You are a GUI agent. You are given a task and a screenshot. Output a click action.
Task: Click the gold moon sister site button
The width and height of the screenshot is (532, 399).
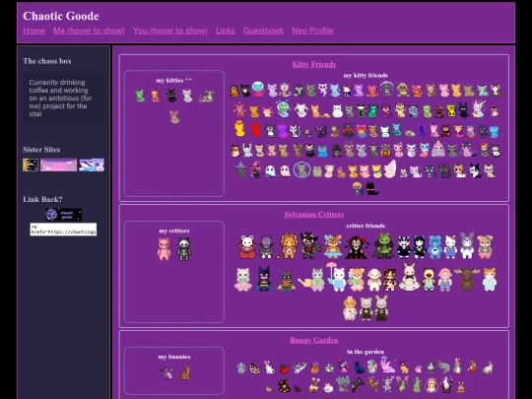[31, 165]
